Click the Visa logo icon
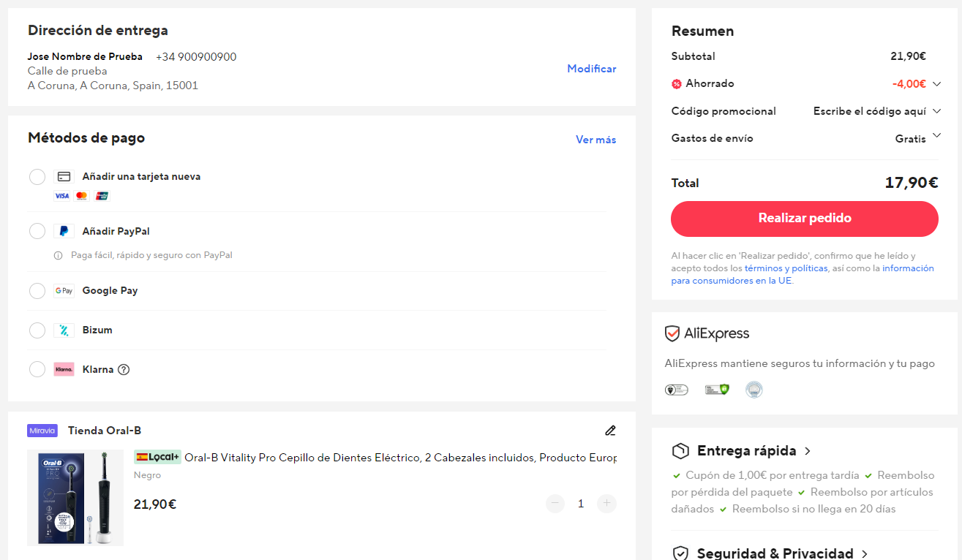 [x=61, y=196]
